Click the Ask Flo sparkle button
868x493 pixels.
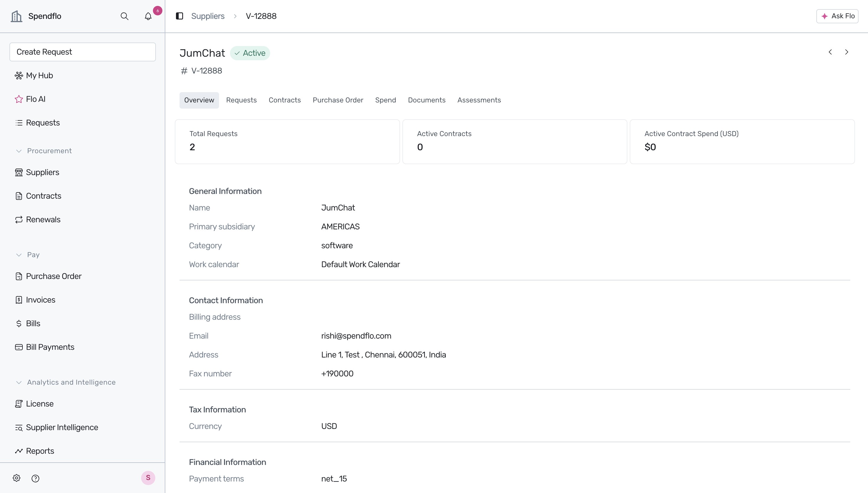tap(837, 16)
